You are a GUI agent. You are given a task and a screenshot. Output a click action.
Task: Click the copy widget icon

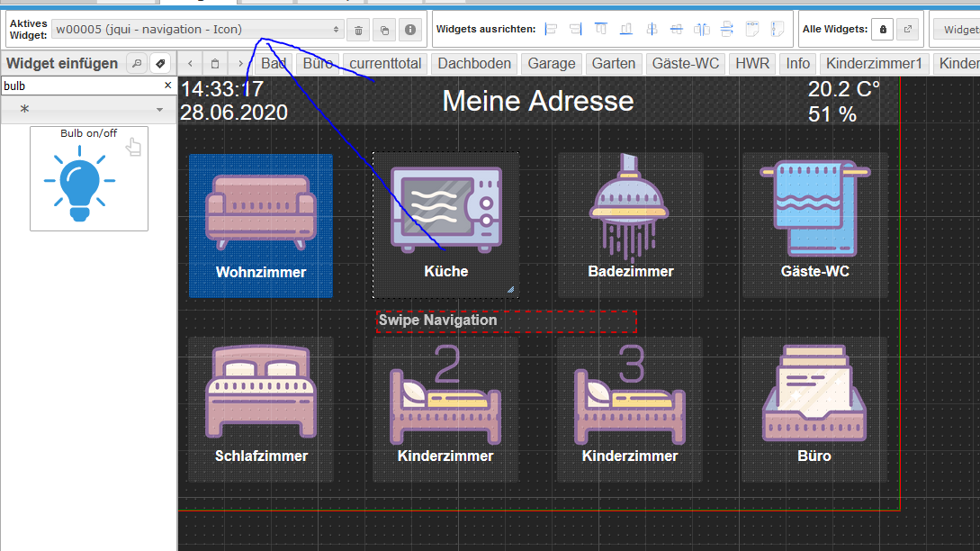click(384, 30)
